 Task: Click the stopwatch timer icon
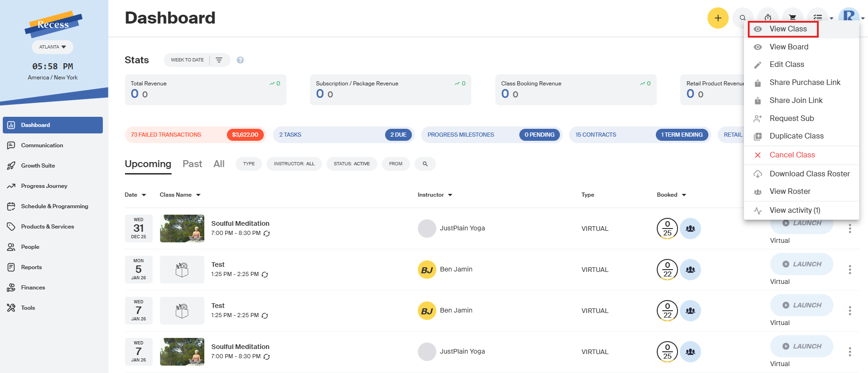point(767,18)
